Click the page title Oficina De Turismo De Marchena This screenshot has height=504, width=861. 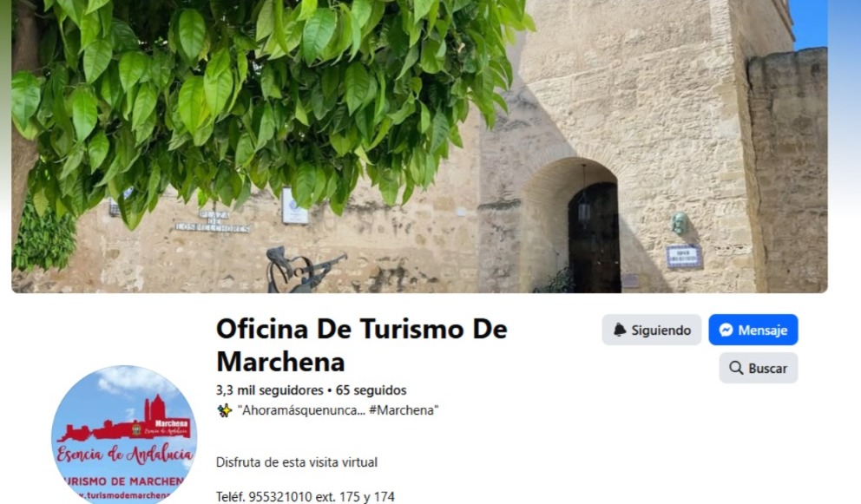(x=361, y=344)
